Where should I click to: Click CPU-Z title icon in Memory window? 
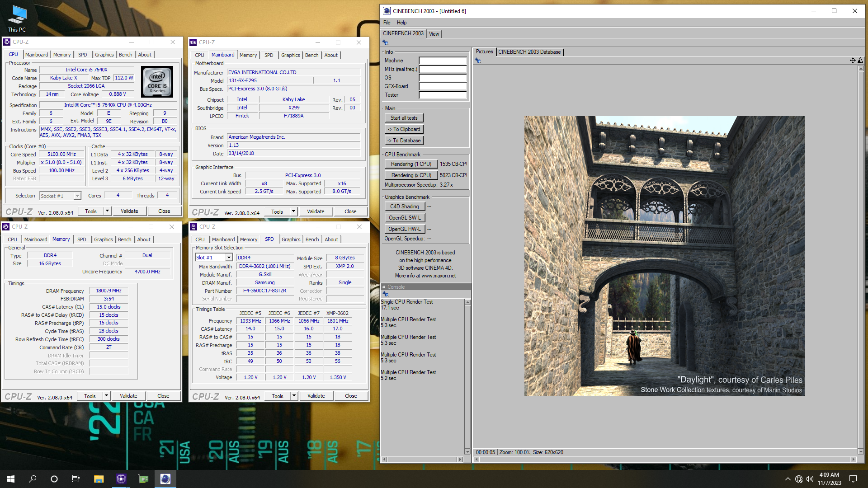point(6,227)
